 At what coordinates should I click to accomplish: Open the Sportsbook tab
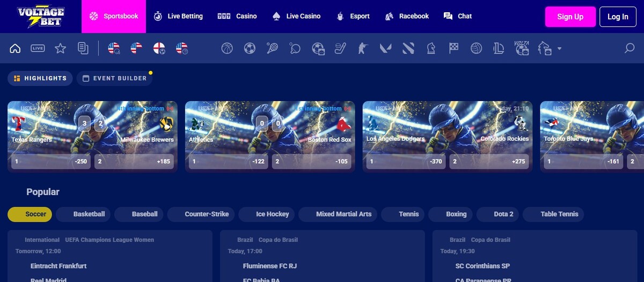(113, 16)
